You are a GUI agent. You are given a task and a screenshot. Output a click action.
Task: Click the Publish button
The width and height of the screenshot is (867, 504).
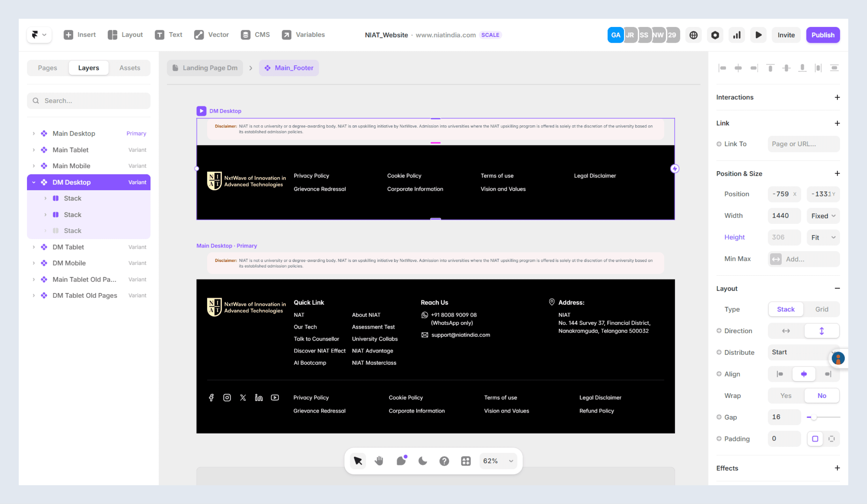point(823,35)
